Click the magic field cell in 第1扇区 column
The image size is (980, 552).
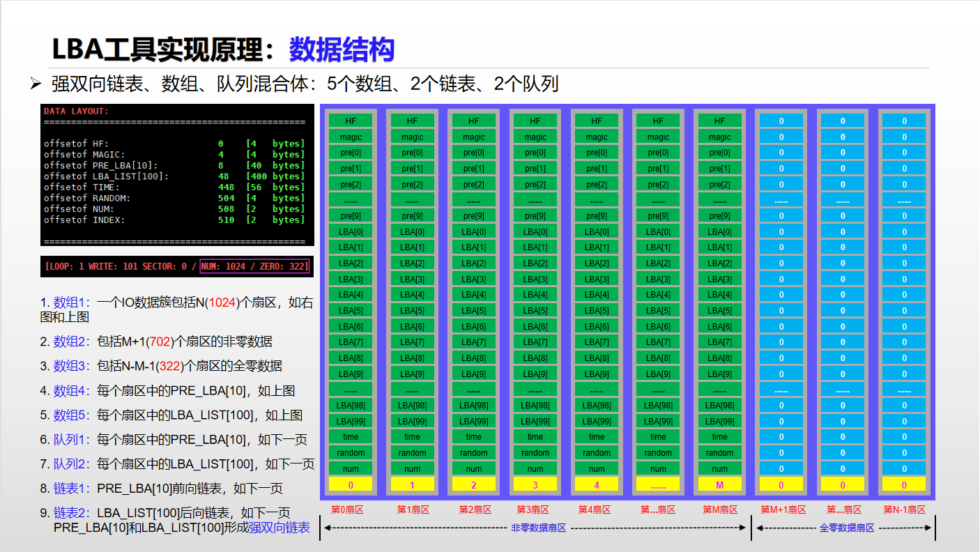point(412,136)
